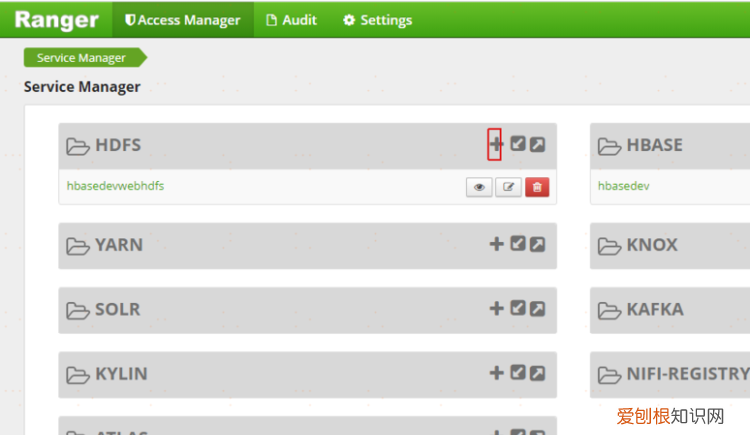This screenshot has height=435, width=750.
Task: Select the HBASE heading text
Action: coord(655,145)
